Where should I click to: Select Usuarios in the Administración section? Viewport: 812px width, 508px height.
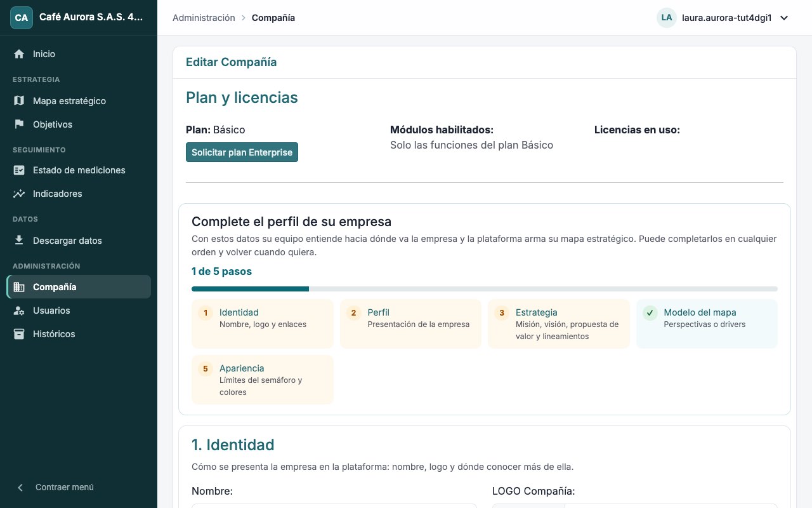[79, 311]
